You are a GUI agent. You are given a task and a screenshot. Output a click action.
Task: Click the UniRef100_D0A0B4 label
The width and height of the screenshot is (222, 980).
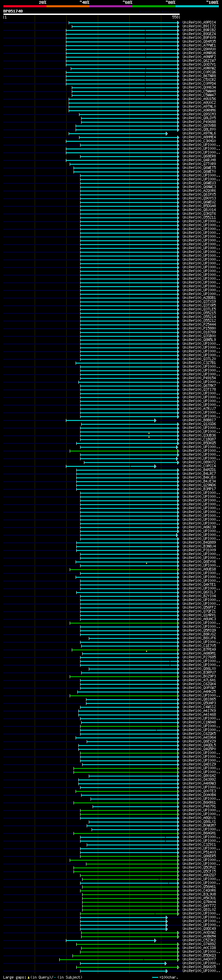coord(199,795)
